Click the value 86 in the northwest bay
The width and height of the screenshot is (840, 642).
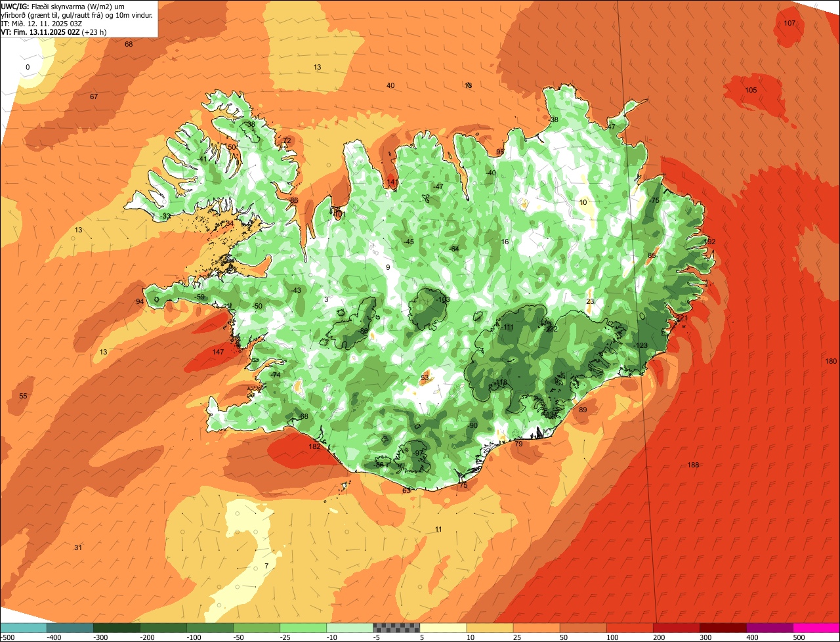(x=294, y=200)
